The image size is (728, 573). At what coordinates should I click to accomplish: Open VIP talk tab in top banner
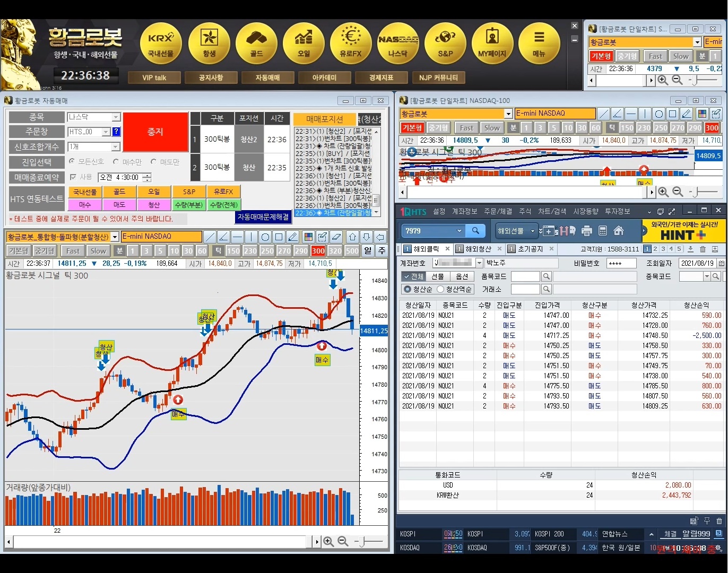click(x=154, y=77)
